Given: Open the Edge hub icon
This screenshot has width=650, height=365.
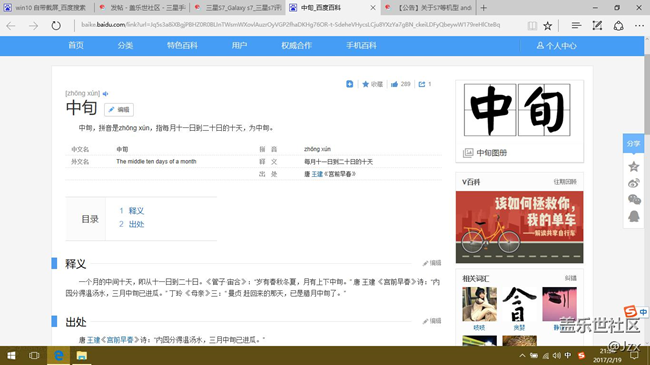Looking at the screenshot, I should click(576, 26).
